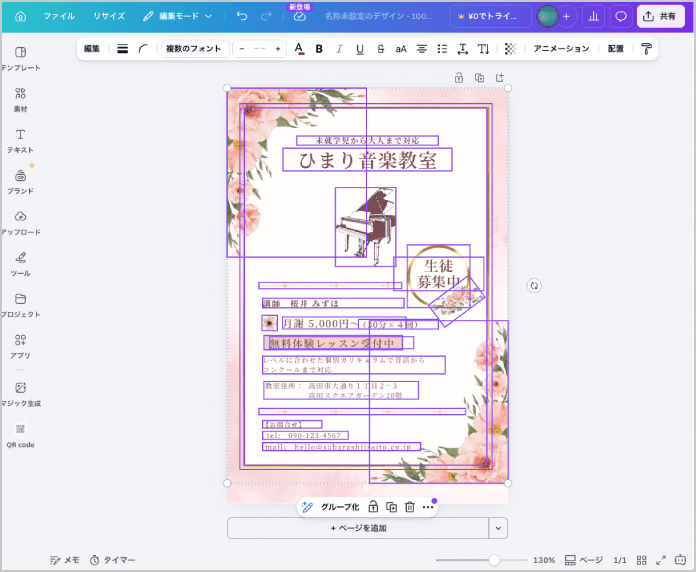Image resolution: width=696 pixels, height=572 pixels.
Task: Open the テンプレート panel
Action: click(x=20, y=59)
